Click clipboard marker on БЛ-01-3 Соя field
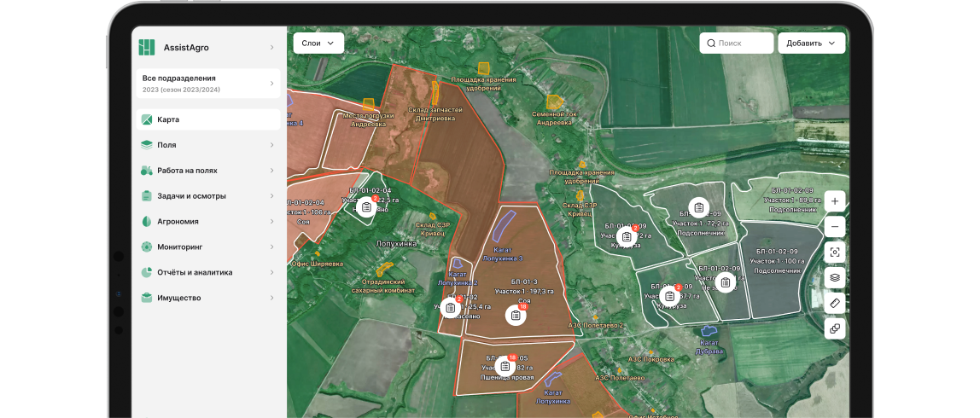The height and width of the screenshot is (418, 980). tap(516, 316)
